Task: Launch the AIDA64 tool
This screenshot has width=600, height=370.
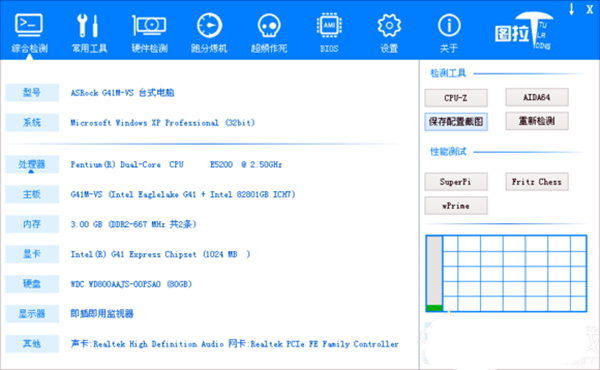Action: pos(536,97)
